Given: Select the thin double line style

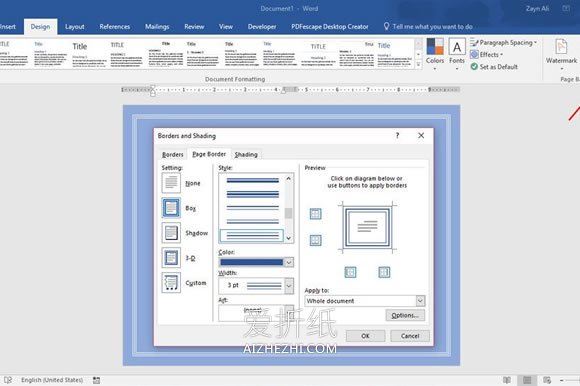Looking at the screenshot, I should (252, 208).
